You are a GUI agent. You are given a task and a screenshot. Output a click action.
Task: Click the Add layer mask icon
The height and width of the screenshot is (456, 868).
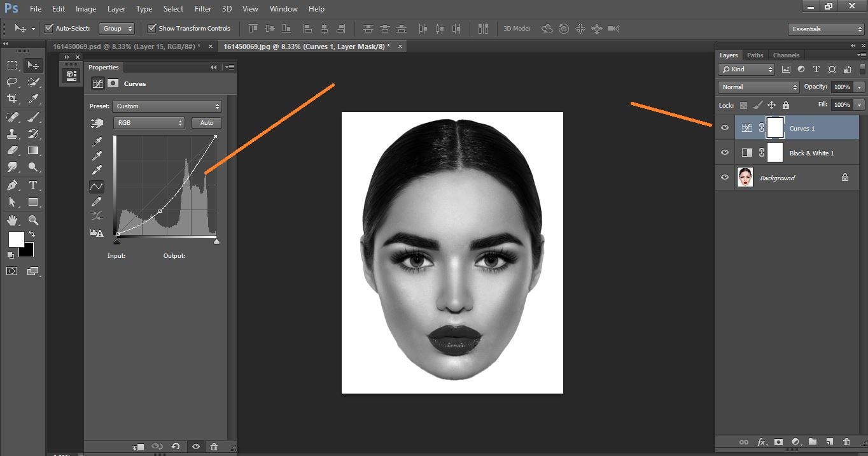(778, 441)
